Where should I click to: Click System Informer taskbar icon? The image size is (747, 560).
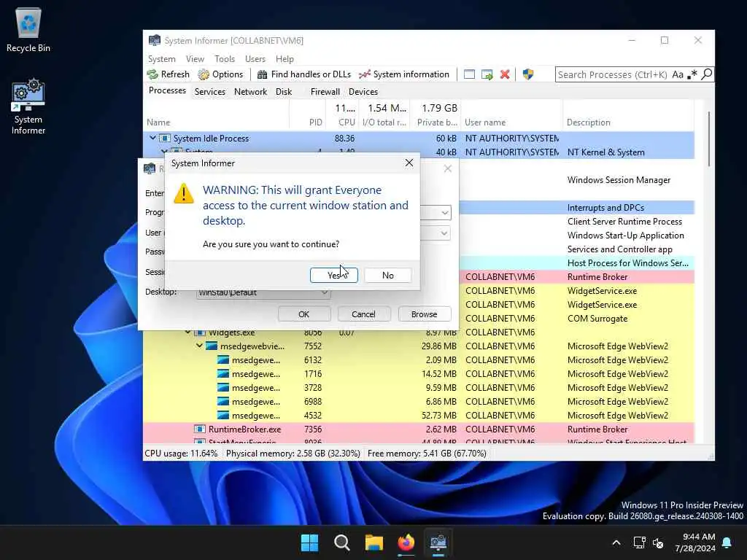[438, 542]
